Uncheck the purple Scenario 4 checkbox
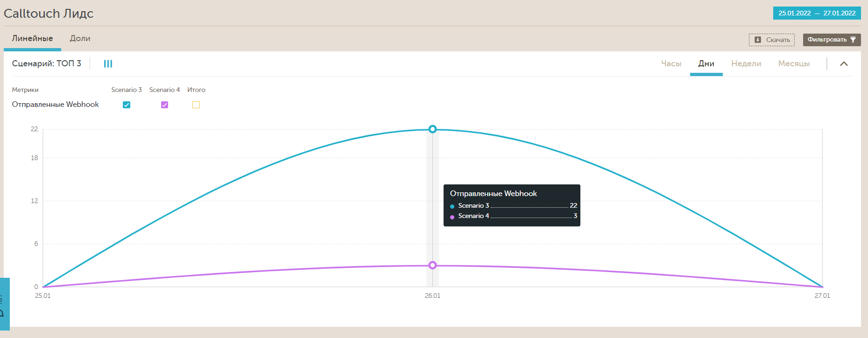The height and width of the screenshot is (338, 868). coord(164,105)
